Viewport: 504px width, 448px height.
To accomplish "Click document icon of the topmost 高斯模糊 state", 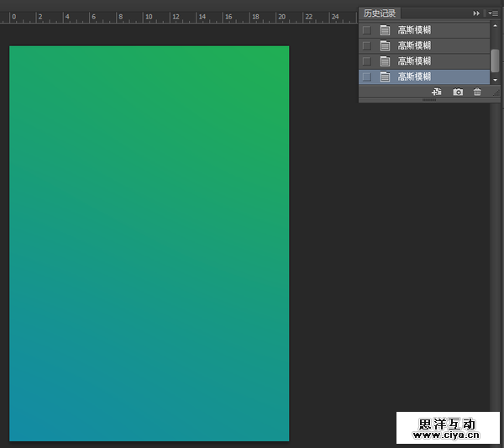I will (386, 30).
